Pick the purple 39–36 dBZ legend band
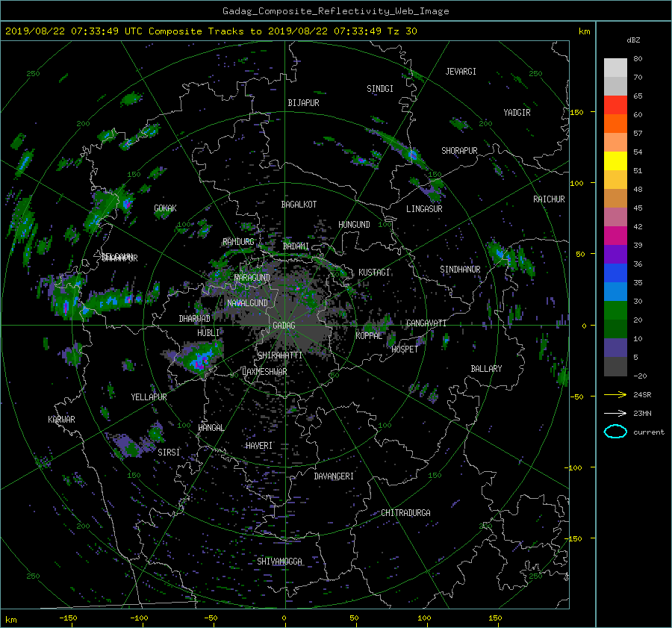 tap(615, 254)
